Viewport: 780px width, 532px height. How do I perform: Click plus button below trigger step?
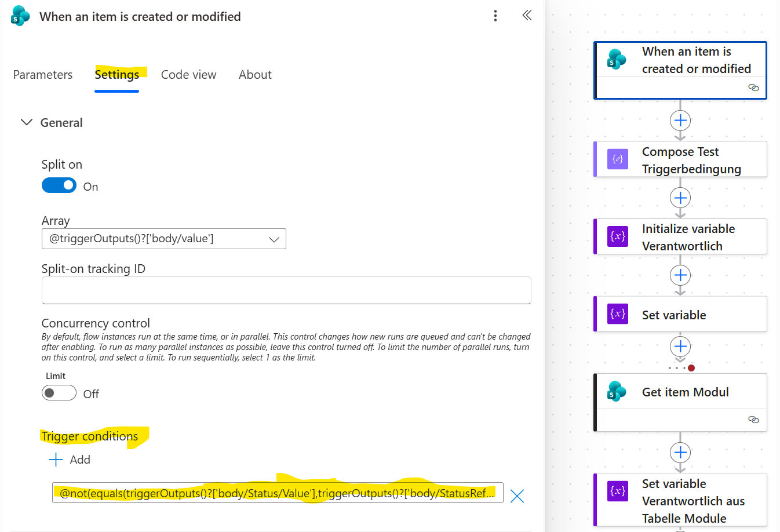[x=680, y=121]
